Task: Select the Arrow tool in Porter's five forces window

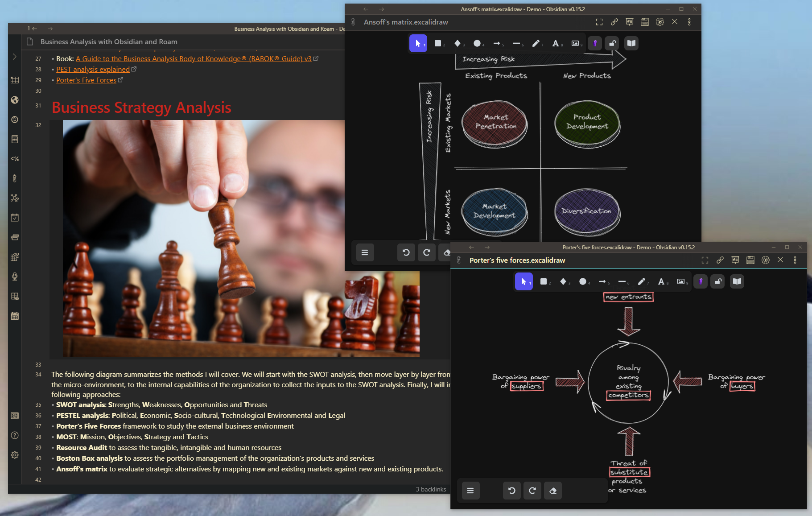Action: pyautogui.click(x=602, y=281)
